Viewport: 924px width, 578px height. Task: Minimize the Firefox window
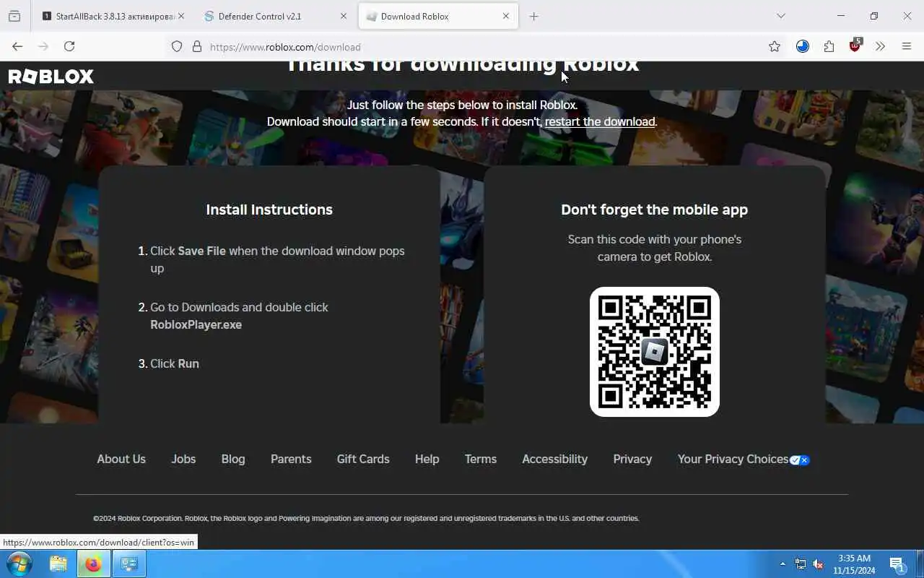click(841, 16)
